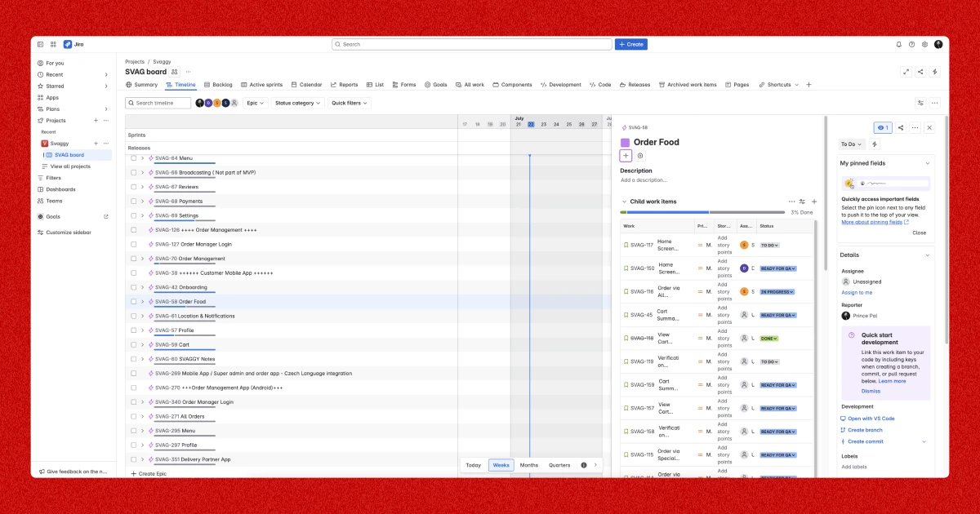This screenshot has width=980, height=514.
Task: Open the Code tab icon for the project
Action: tap(593, 84)
